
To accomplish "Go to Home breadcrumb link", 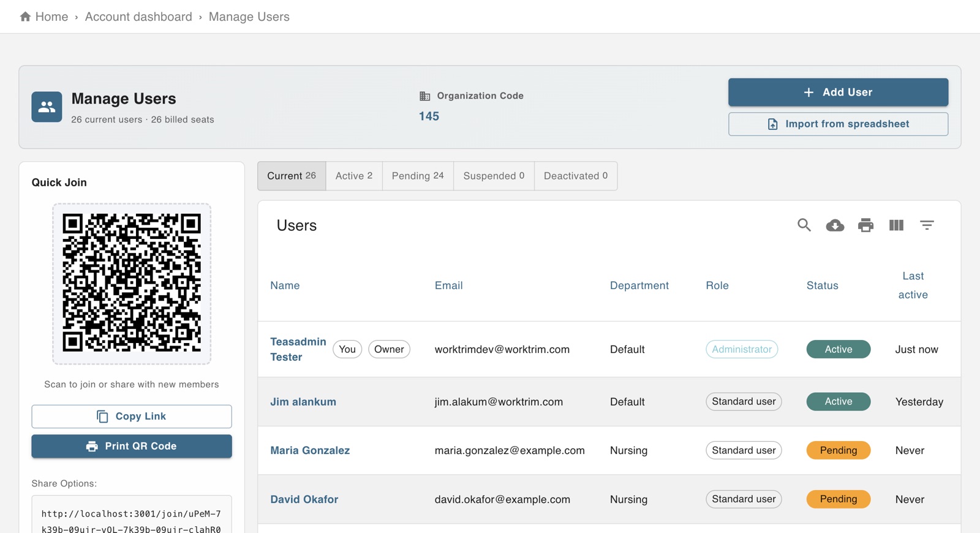I will [51, 17].
